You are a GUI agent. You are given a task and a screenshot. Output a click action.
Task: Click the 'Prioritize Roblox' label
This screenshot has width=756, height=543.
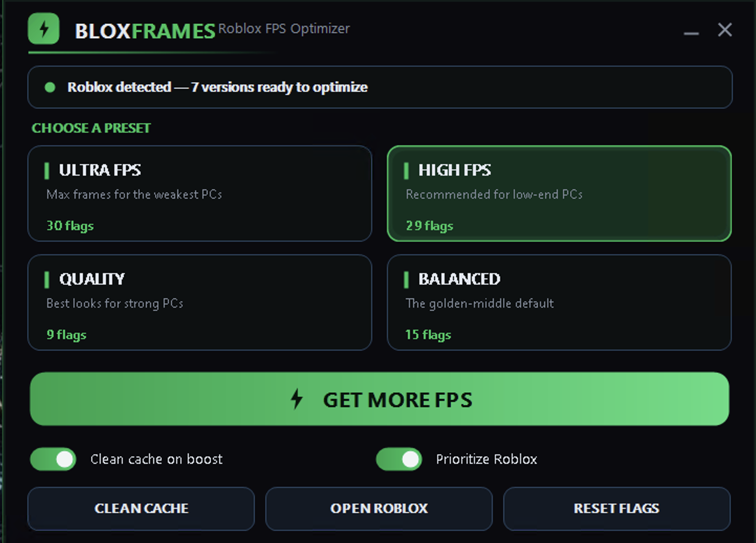point(487,459)
